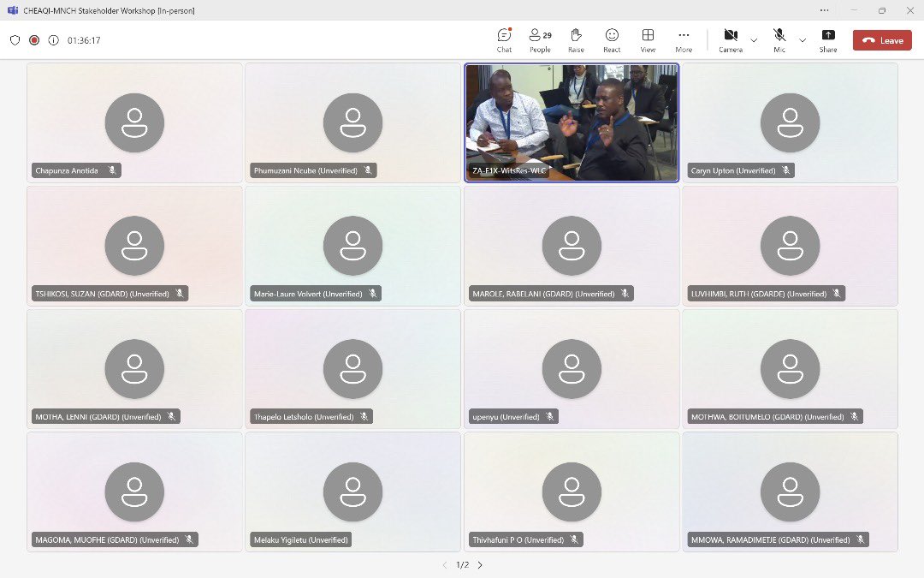Show the People list with 29 participants
This screenshot has width=924, height=578.
(x=541, y=41)
